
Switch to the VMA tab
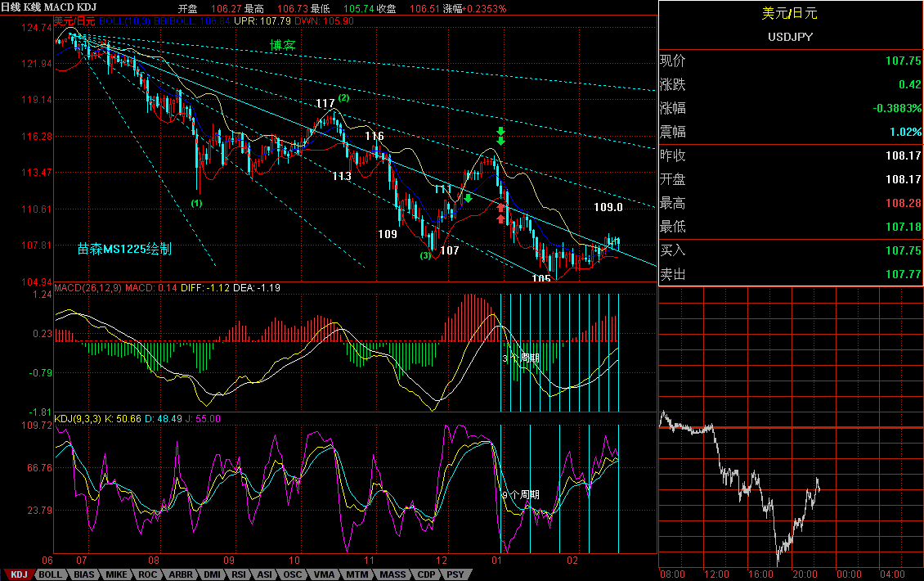pos(323,574)
